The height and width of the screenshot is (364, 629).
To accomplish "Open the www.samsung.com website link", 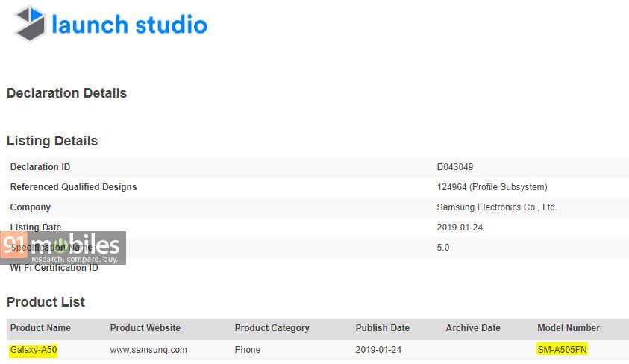I will pos(148,350).
